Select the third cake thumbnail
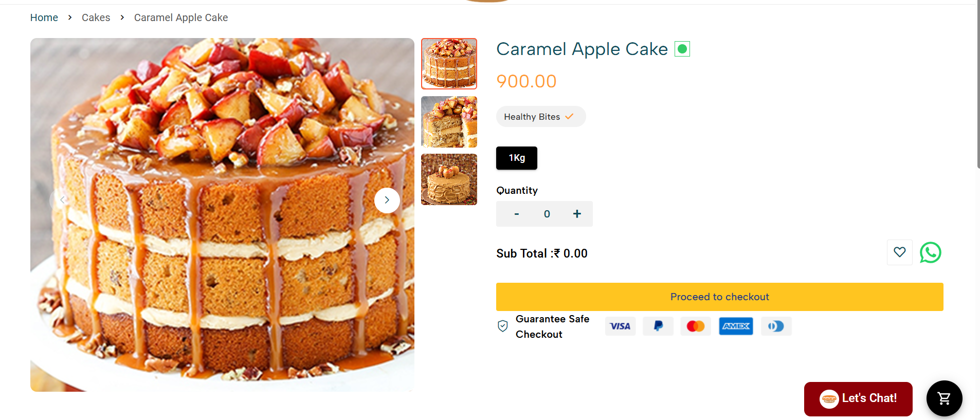980x420 pixels. pos(449,179)
